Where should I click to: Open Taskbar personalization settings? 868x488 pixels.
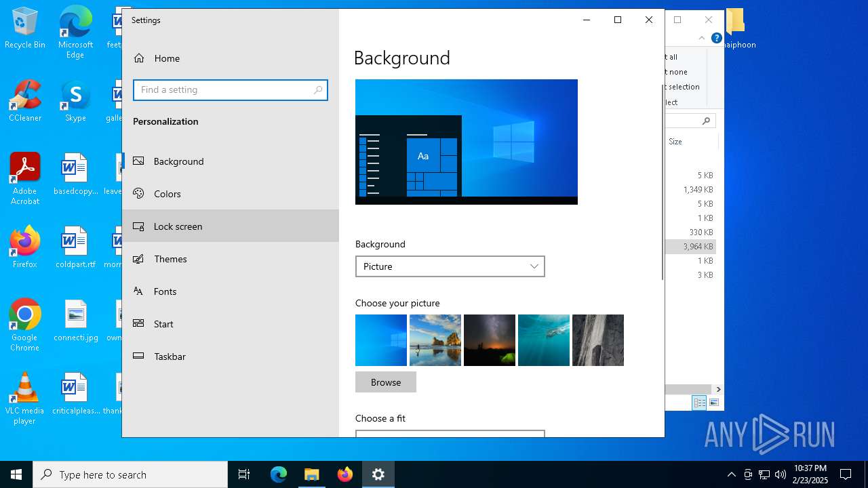coord(170,357)
